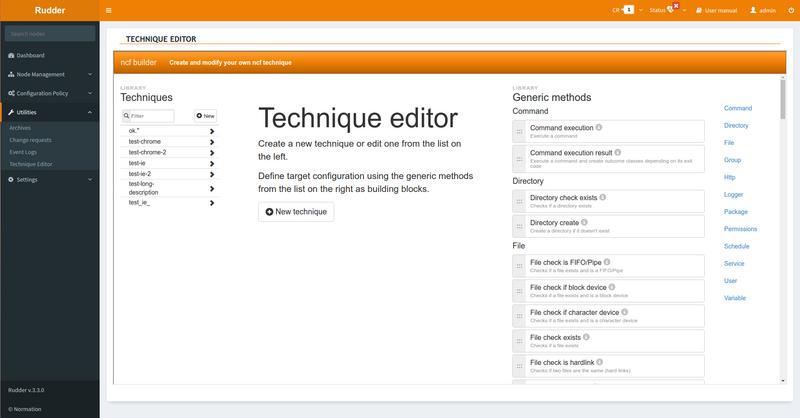Open technique test-chrome via its arrow
Screen dimensions: 800x418
212,142
